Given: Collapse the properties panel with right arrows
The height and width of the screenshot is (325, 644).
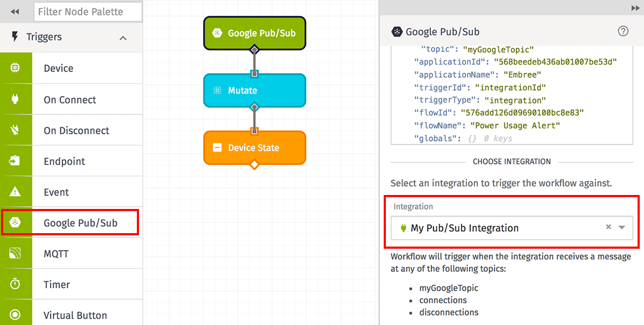Looking at the screenshot, I should point(635,8).
